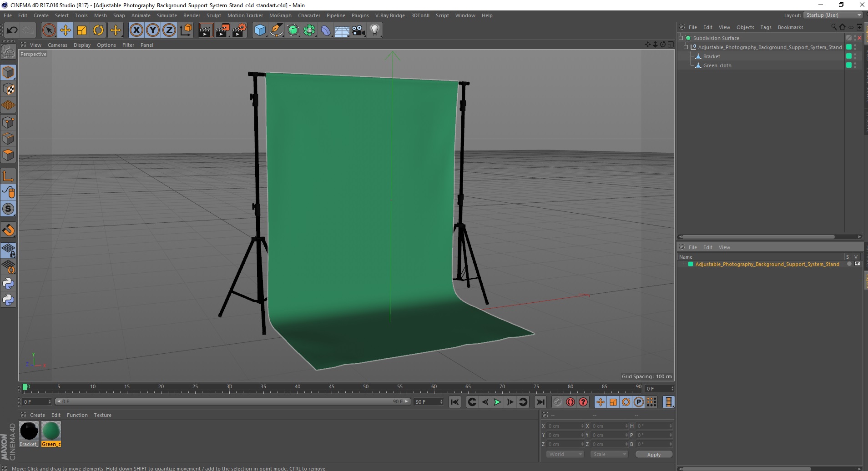Click the Coordinate System icon

click(186, 30)
